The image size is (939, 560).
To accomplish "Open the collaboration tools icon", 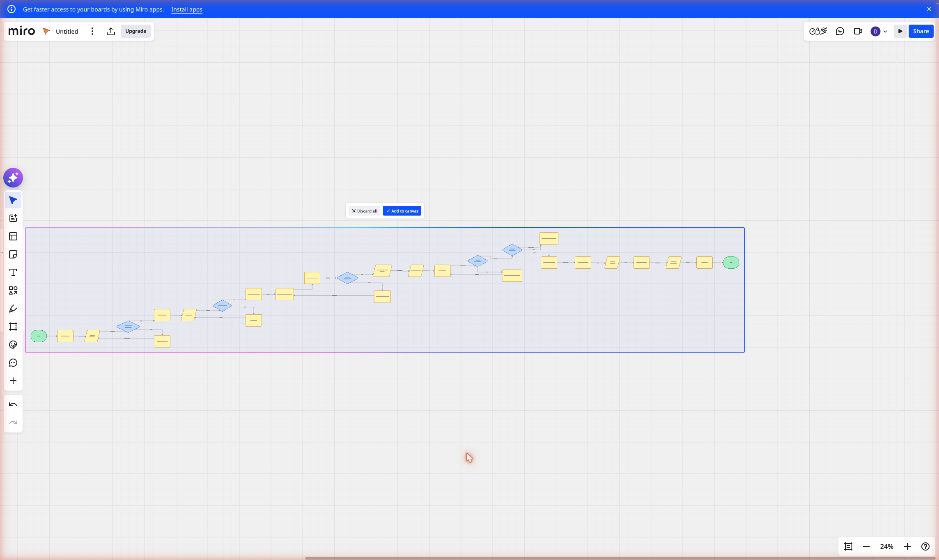I will pyautogui.click(x=818, y=31).
